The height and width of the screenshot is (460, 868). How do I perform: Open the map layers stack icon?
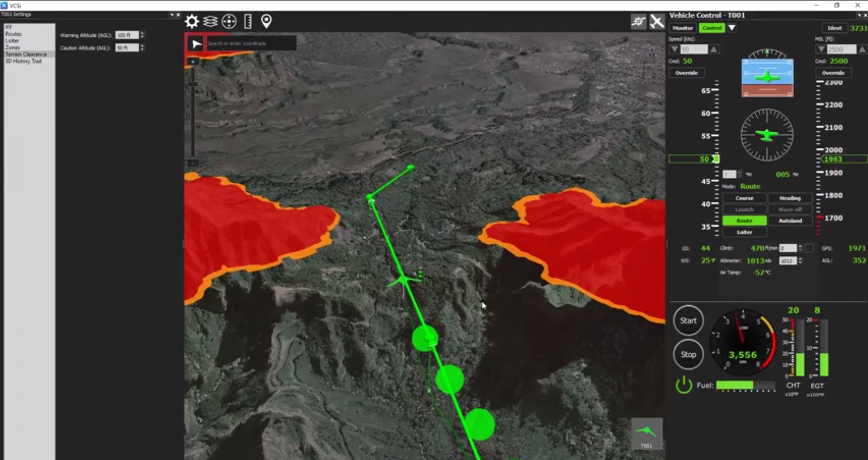(x=210, y=21)
